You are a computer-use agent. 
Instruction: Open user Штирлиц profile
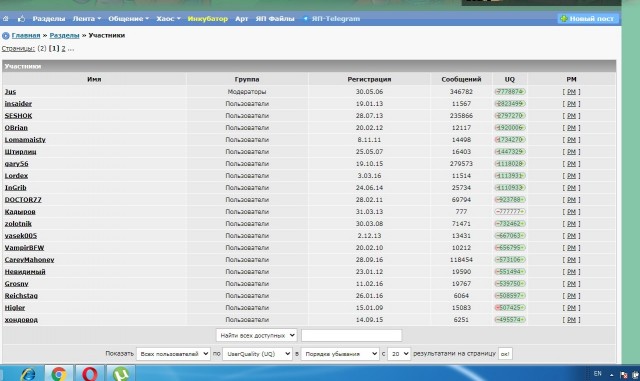(20, 152)
